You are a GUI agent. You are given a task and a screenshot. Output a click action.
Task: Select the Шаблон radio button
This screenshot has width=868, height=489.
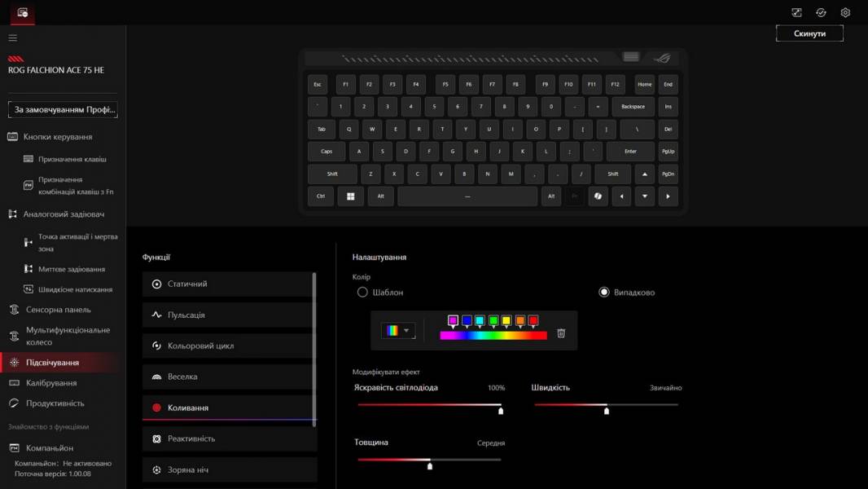[x=363, y=293]
